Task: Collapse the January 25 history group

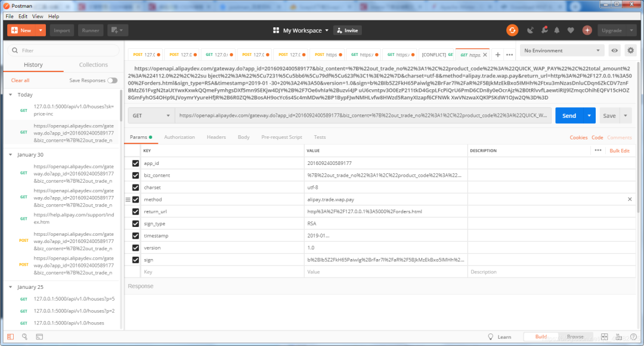Action: (x=11, y=287)
